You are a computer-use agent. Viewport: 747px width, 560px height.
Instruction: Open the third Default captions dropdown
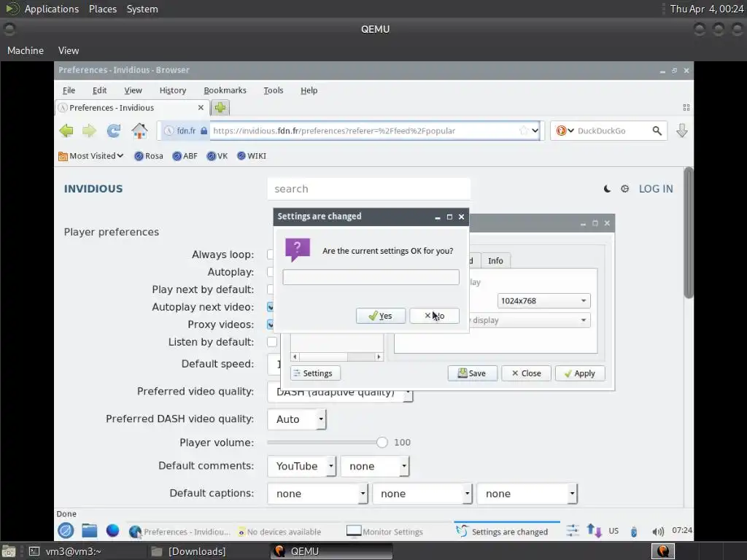tap(527, 494)
